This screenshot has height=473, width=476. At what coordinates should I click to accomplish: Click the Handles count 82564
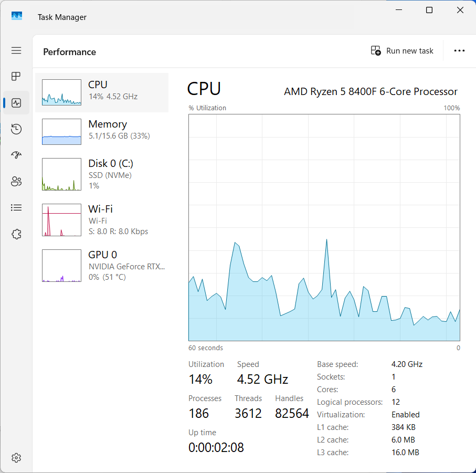coord(292,414)
